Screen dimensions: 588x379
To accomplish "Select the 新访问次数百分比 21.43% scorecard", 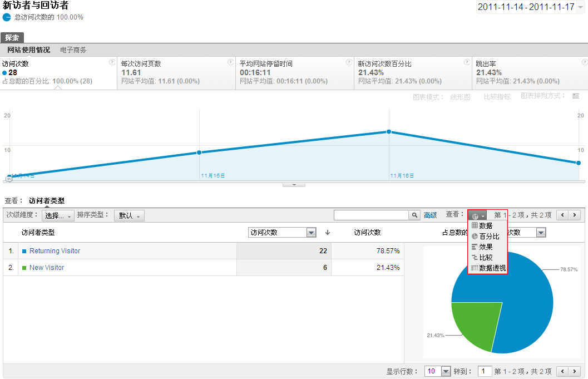I will (413, 73).
